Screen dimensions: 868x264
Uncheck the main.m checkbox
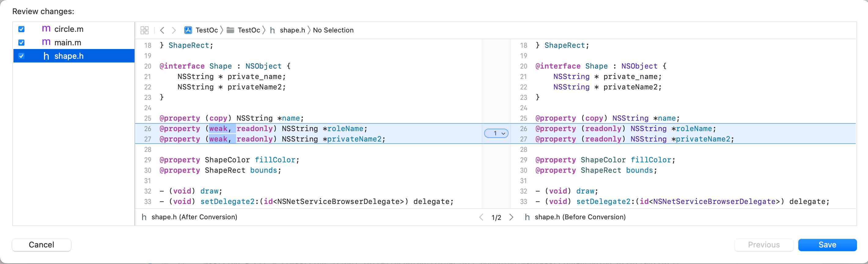pyautogui.click(x=22, y=43)
